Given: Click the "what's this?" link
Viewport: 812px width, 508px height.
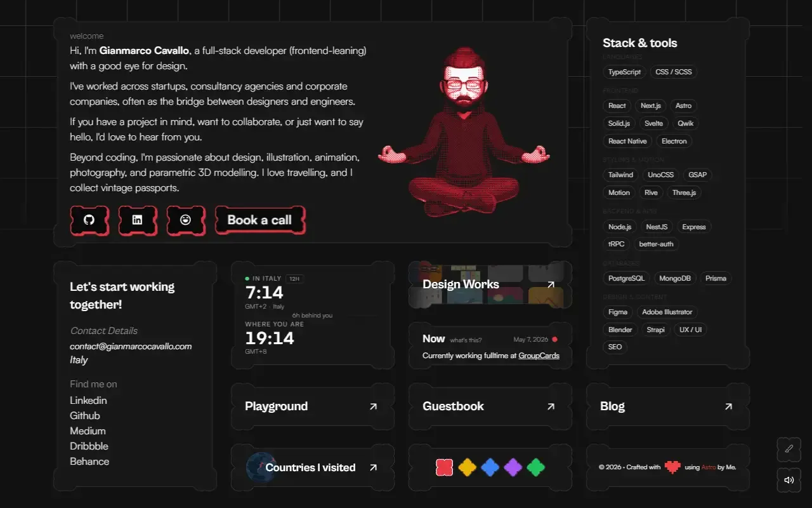Looking at the screenshot, I should click(466, 340).
